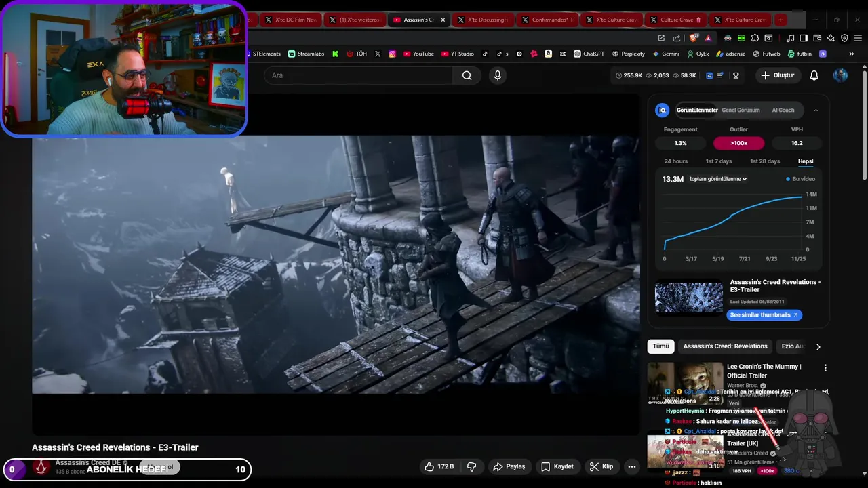Click the Paylaş share button
Viewport: 868px width, 488px height.
tap(509, 466)
